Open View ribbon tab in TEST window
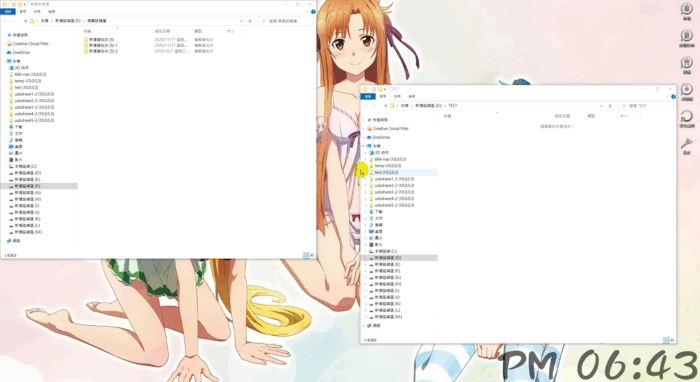 412,96
